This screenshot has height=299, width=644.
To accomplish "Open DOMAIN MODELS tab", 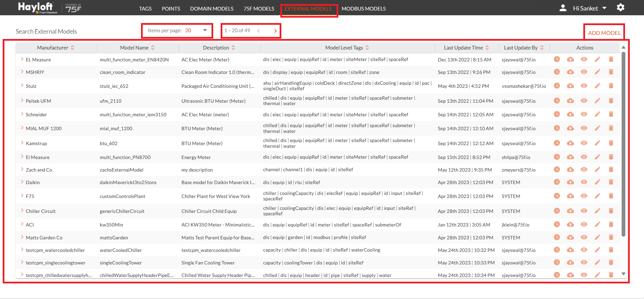I will [x=212, y=9].
